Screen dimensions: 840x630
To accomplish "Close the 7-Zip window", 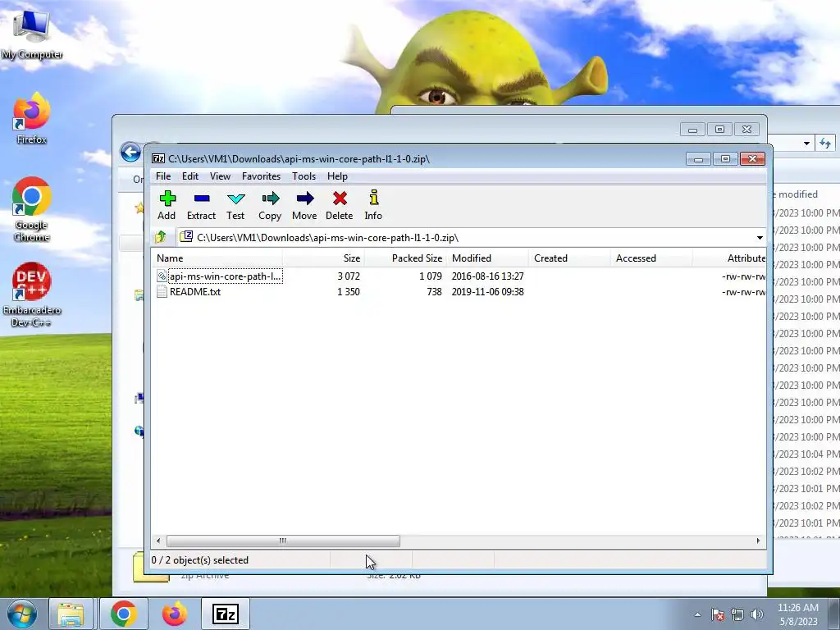I will tap(752, 159).
